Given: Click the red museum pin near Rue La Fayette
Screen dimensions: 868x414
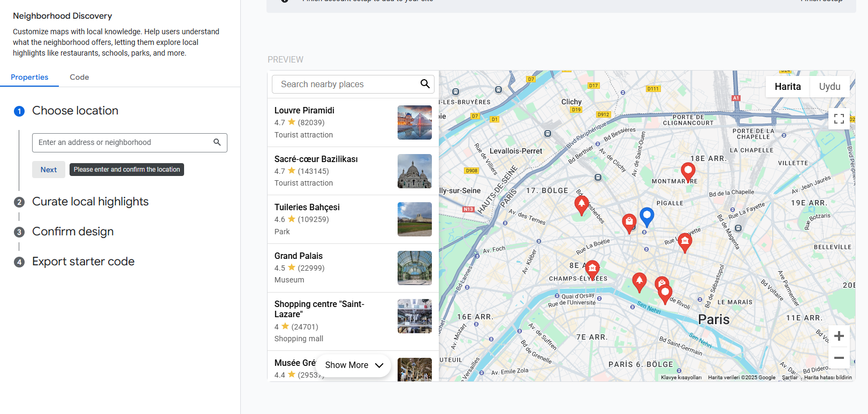Looking at the screenshot, I should (685, 243).
